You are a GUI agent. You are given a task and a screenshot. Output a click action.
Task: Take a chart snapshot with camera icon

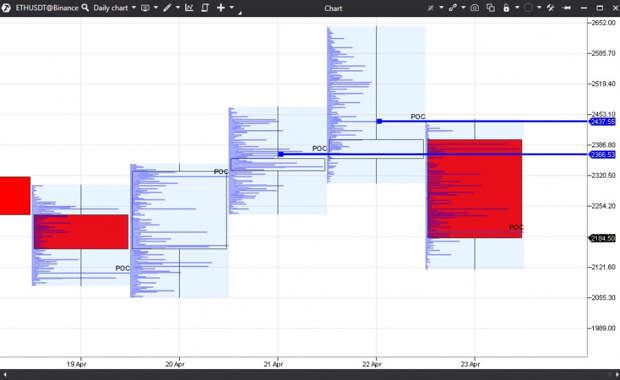(474, 8)
